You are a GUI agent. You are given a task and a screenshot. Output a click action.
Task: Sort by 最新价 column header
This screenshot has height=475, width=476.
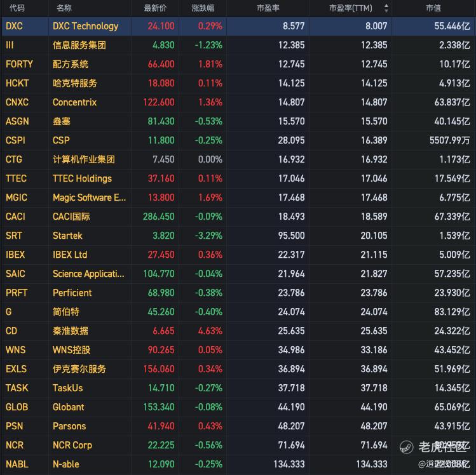[x=155, y=8]
